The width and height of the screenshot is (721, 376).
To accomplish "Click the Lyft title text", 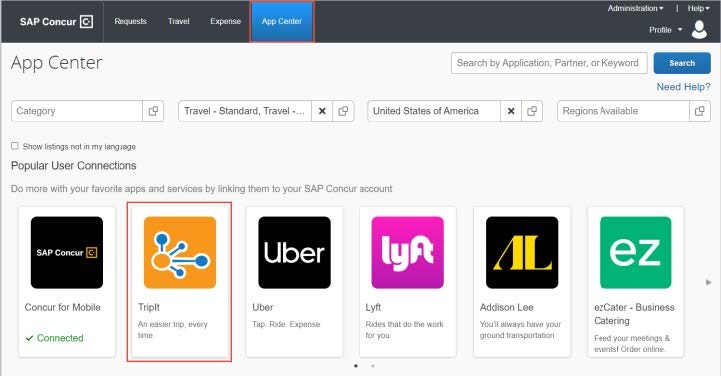I will tap(373, 307).
